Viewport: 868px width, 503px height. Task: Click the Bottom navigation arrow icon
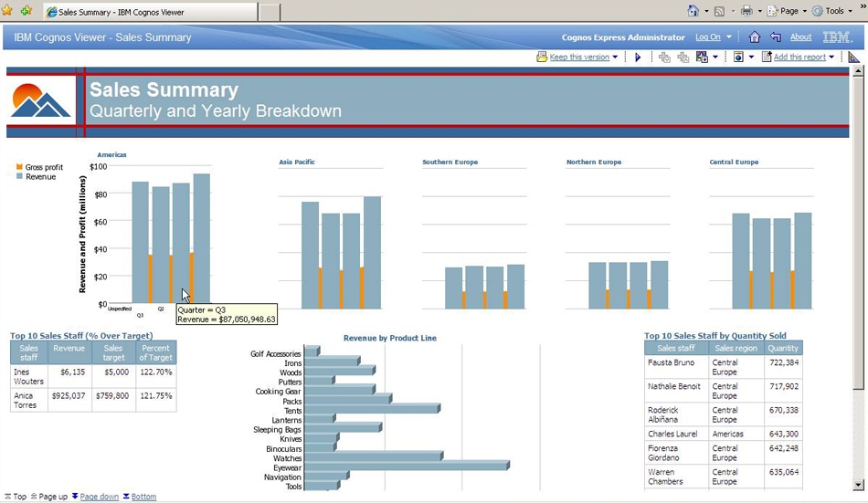pyautogui.click(x=126, y=497)
